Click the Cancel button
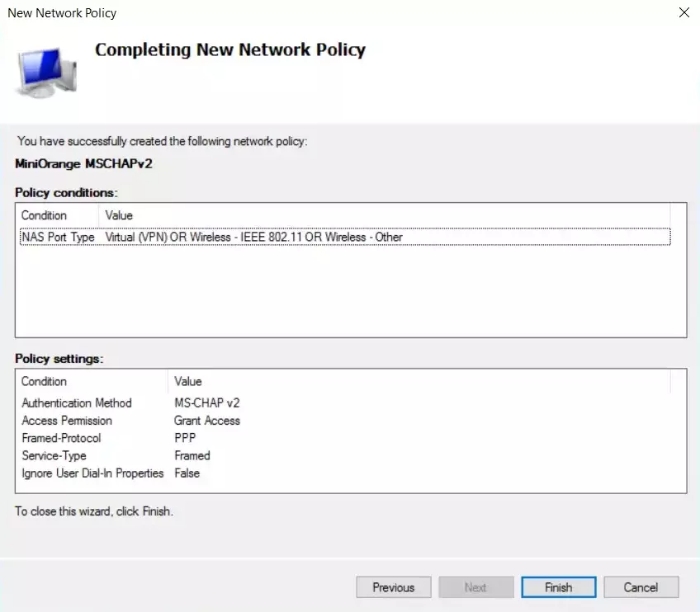700x612 pixels. (641, 587)
